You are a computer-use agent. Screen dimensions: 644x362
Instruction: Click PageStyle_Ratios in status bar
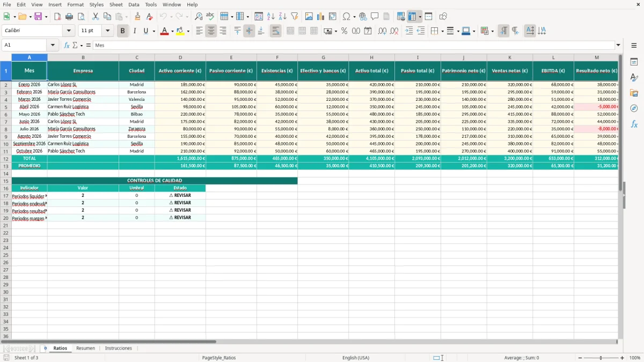pos(219,358)
